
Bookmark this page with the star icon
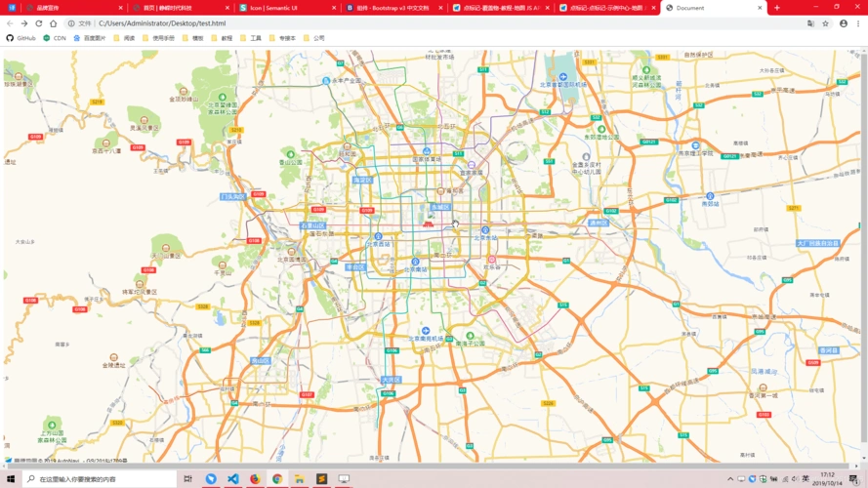(825, 22)
